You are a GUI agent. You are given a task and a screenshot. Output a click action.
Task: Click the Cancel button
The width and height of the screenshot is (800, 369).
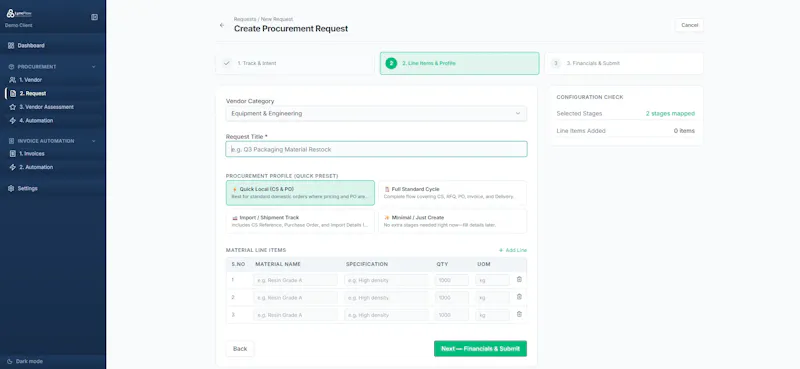point(689,25)
